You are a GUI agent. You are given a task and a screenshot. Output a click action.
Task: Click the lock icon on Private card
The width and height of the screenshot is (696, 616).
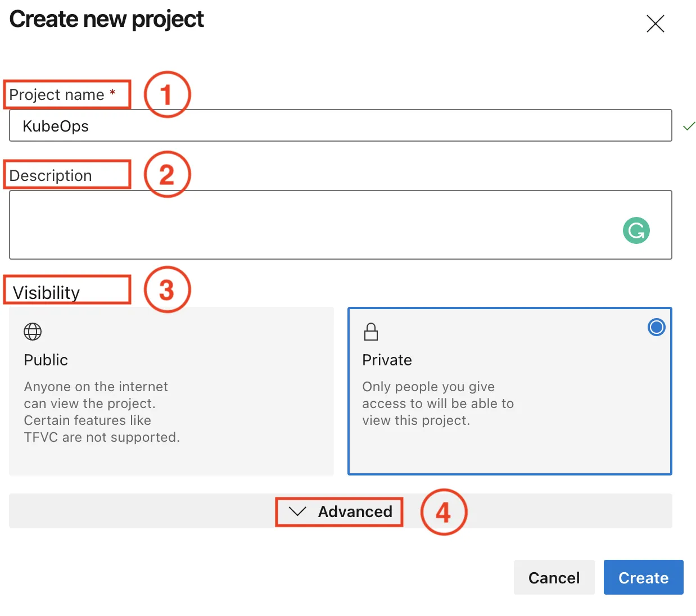[371, 332]
